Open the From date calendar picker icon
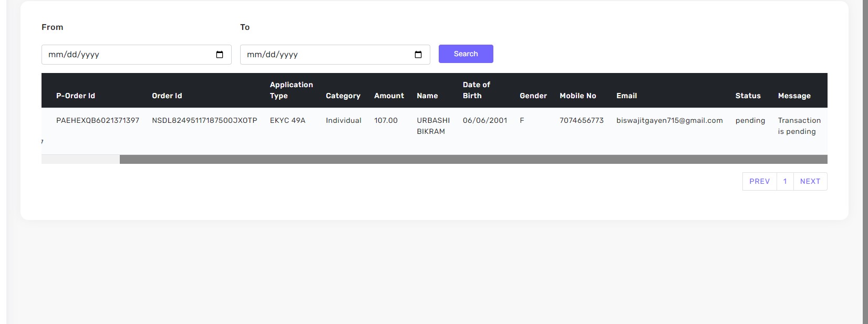 point(220,55)
